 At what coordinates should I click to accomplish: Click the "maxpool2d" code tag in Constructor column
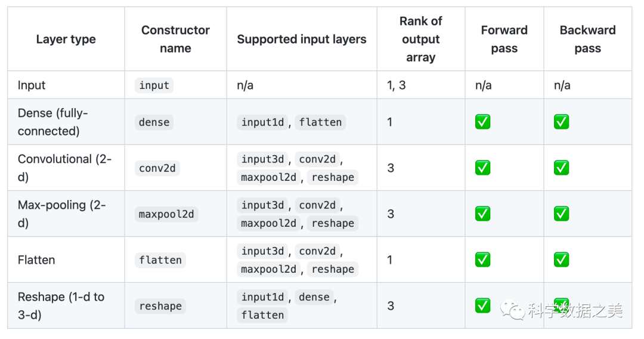click(166, 214)
